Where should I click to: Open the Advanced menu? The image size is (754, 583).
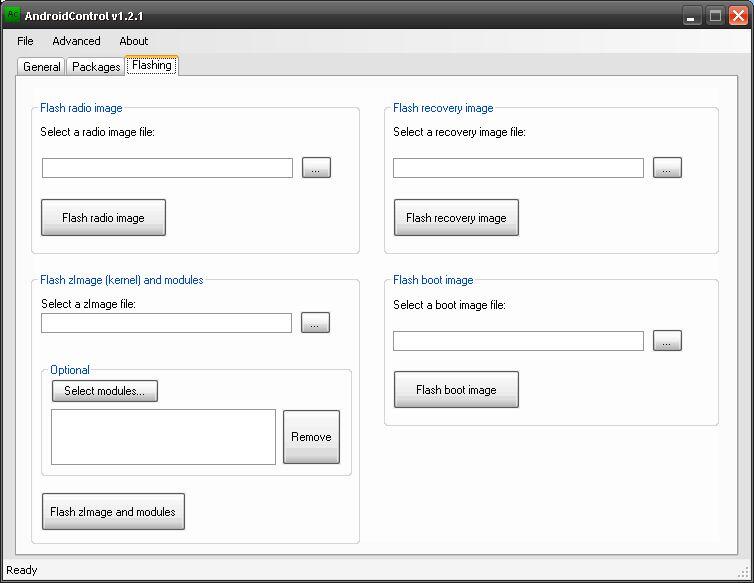click(76, 41)
